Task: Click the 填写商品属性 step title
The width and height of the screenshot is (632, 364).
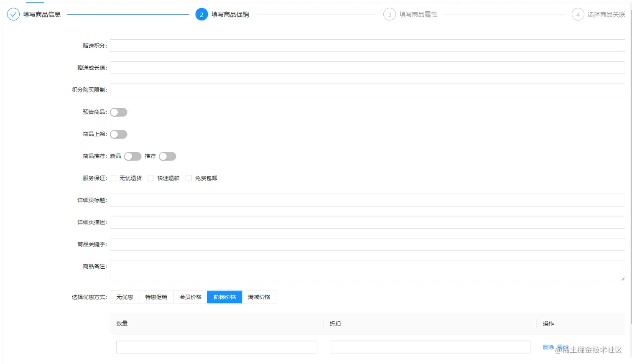Action: [418, 14]
